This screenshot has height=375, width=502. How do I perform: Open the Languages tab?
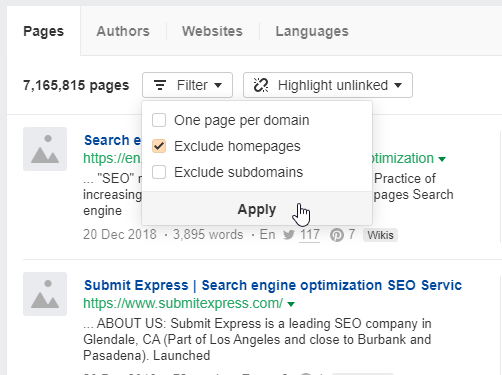coord(312,31)
